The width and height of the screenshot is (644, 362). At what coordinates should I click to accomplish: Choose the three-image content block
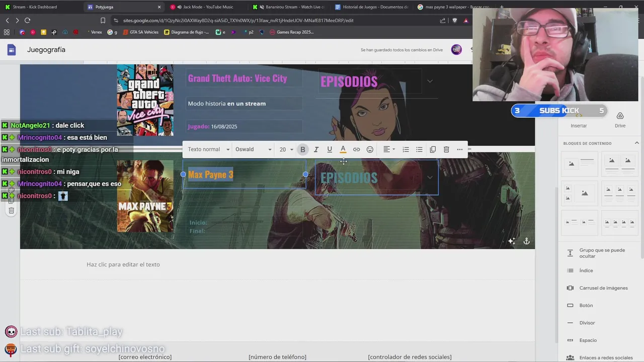click(x=620, y=193)
